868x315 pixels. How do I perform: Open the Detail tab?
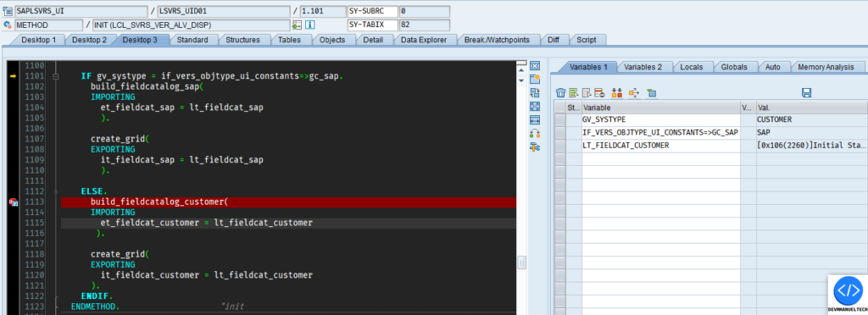[373, 40]
